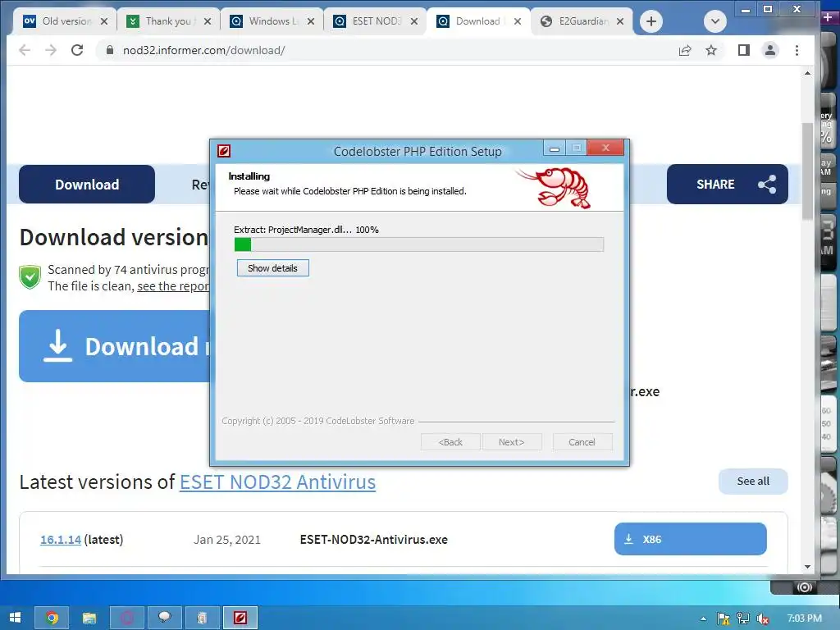The height and width of the screenshot is (630, 840).
Task: Open the Codelobster installer taskbar icon
Action: [x=240, y=618]
